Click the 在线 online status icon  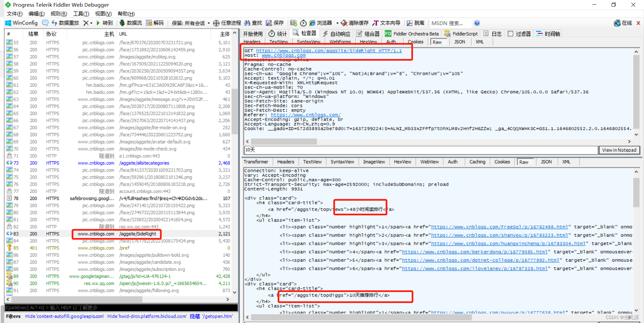623,23
